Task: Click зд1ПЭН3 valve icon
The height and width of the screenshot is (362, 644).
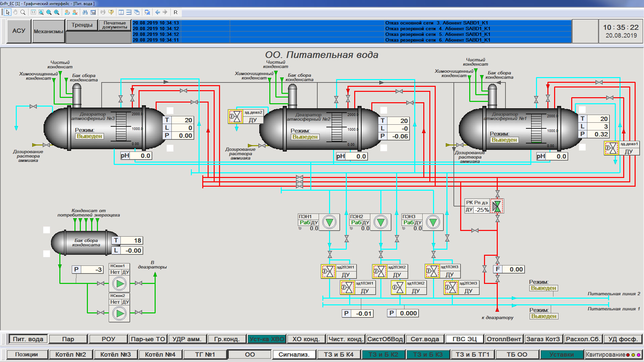Action: tap(432, 271)
